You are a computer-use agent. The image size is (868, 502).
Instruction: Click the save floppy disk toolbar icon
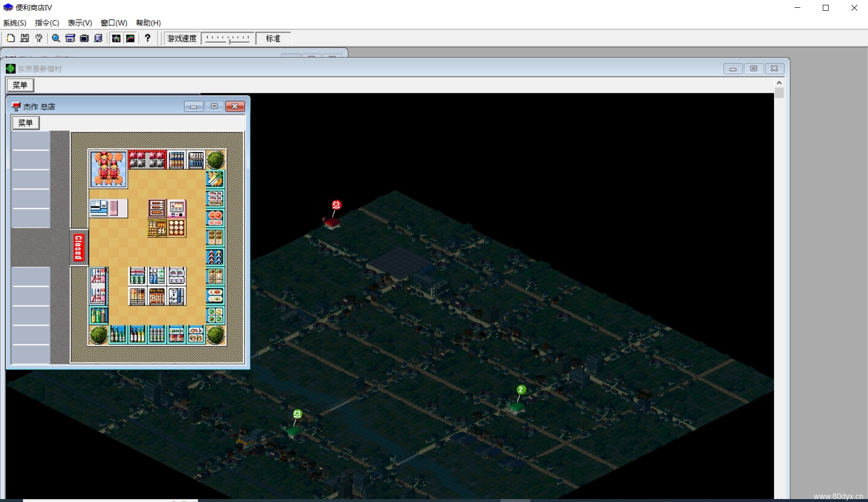(x=24, y=38)
